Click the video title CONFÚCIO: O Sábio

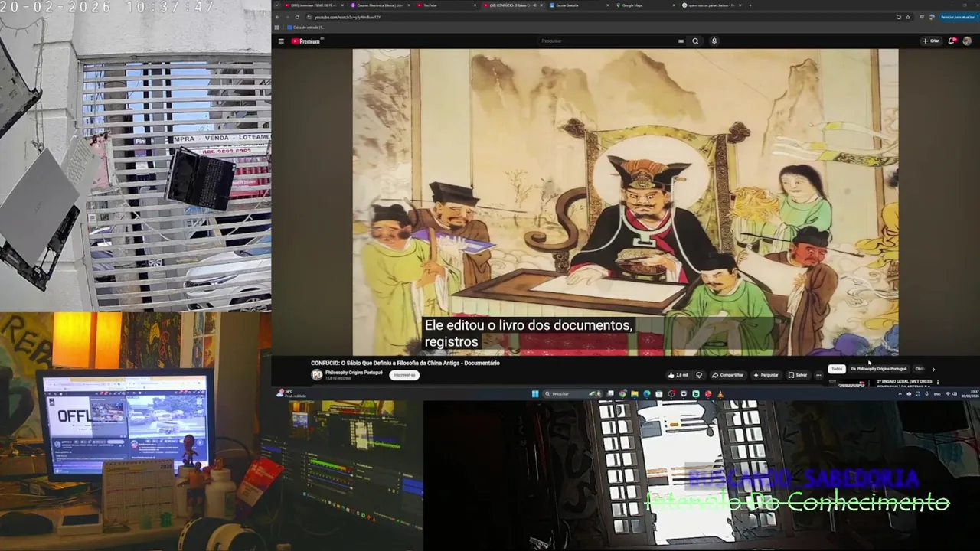(x=405, y=363)
